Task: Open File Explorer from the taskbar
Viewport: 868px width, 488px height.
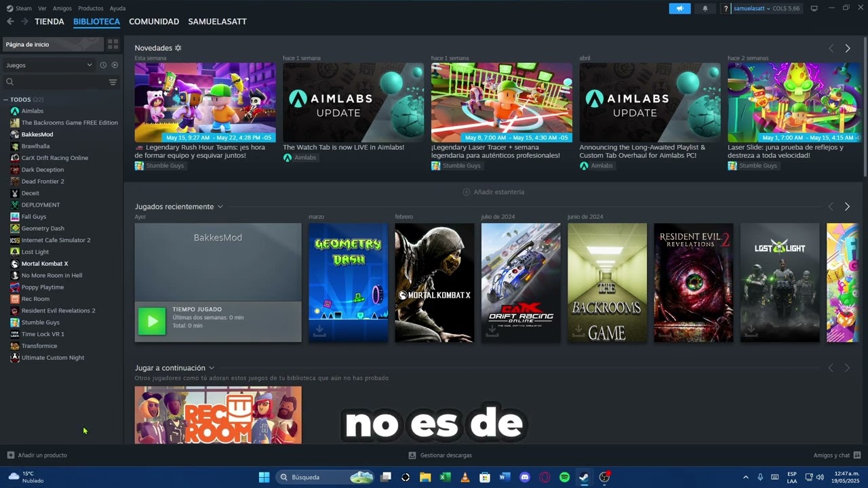Action: tap(425, 477)
